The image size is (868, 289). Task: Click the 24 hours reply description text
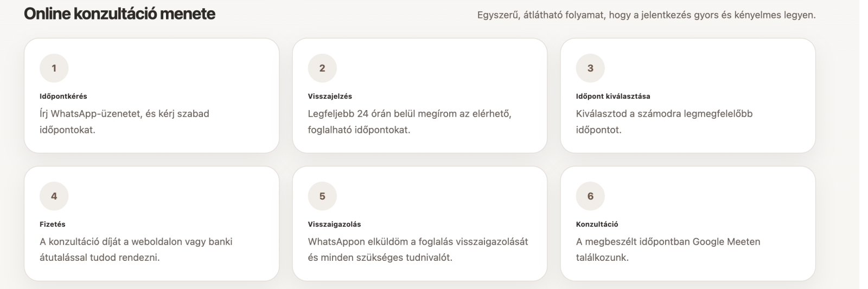(x=410, y=122)
